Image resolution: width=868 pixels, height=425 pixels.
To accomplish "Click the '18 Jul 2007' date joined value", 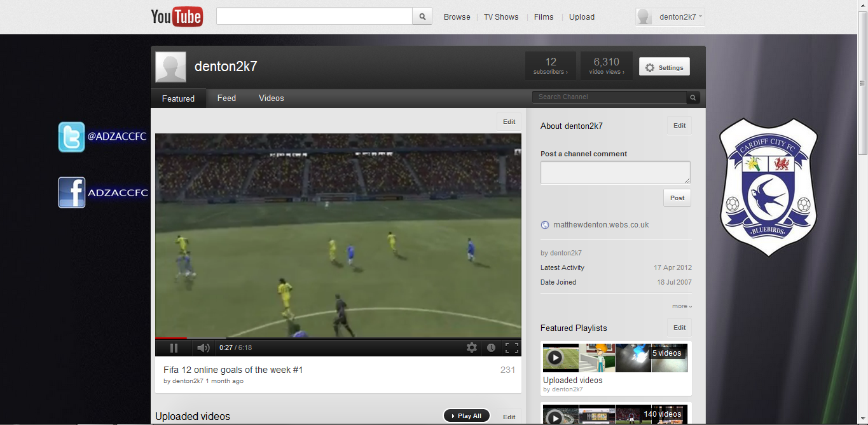I will pyautogui.click(x=674, y=282).
